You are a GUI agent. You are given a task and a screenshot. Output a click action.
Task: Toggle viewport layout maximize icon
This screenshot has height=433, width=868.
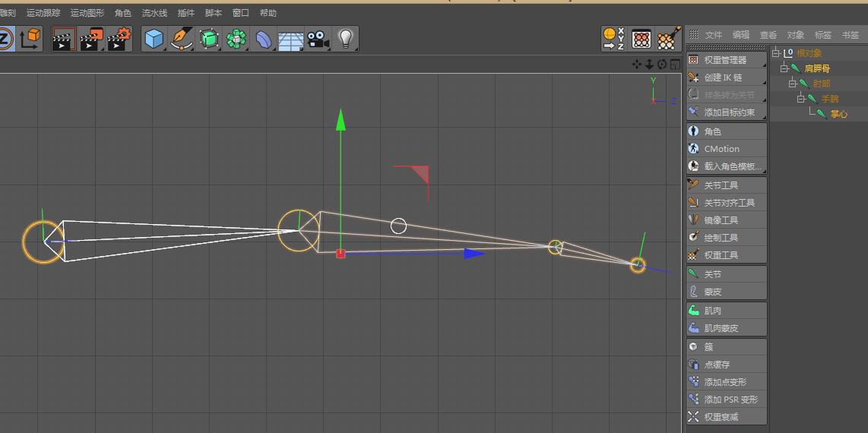[x=675, y=65]
